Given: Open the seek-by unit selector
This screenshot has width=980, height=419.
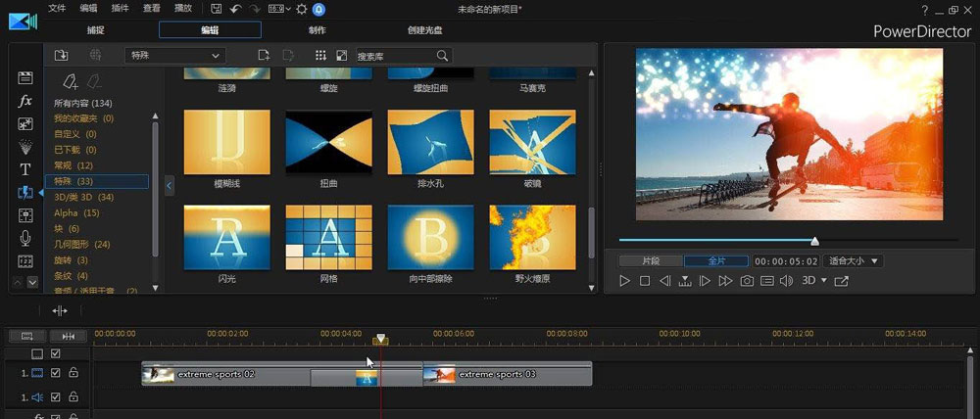Looking at the screenshot, I should tap(685, 281).
